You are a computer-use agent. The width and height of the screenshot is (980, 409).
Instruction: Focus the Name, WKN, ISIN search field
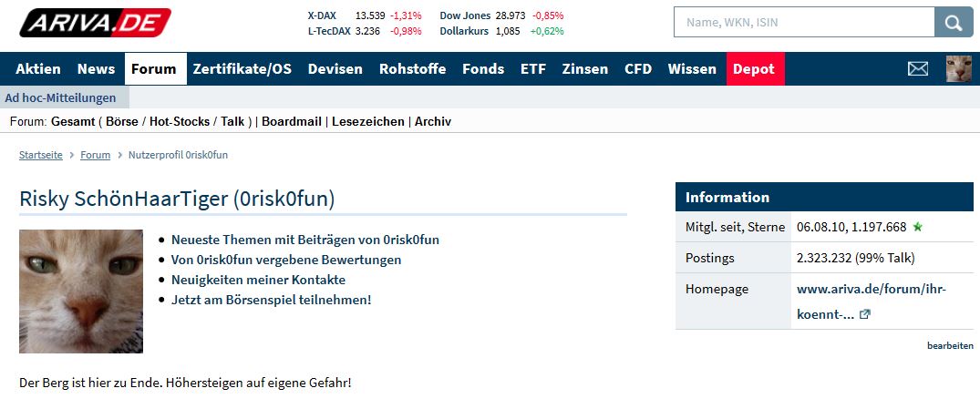tap(804, 23)
